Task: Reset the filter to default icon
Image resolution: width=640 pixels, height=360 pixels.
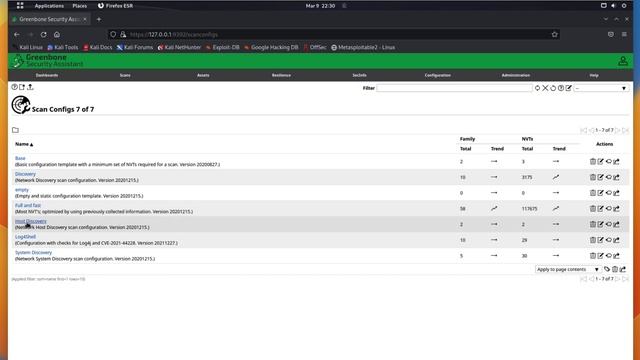Action: (553, 88)
